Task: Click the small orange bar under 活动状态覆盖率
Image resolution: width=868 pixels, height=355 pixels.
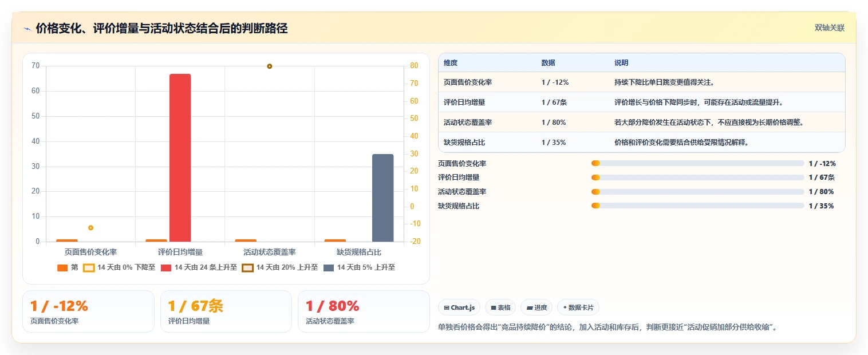Action: coord(246,240)
